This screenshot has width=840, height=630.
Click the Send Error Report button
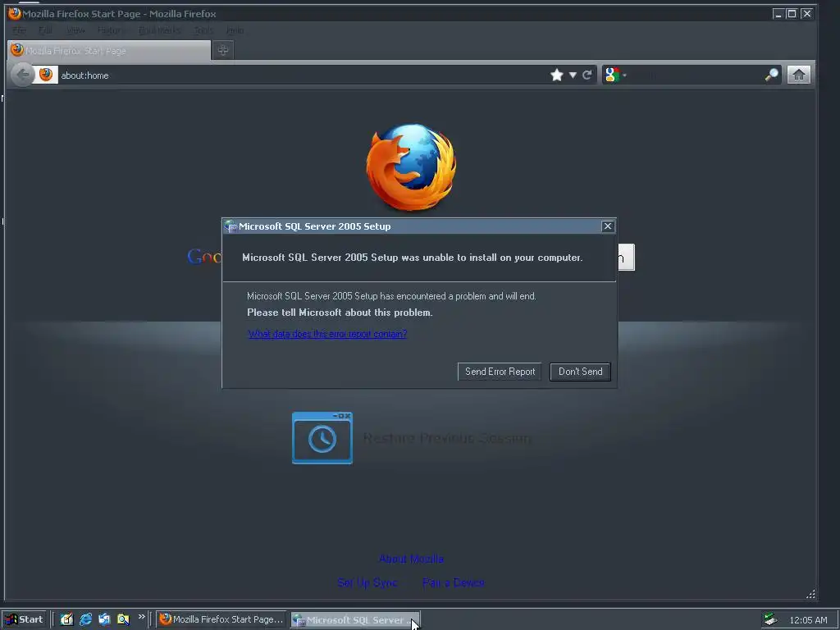[500, 372]
